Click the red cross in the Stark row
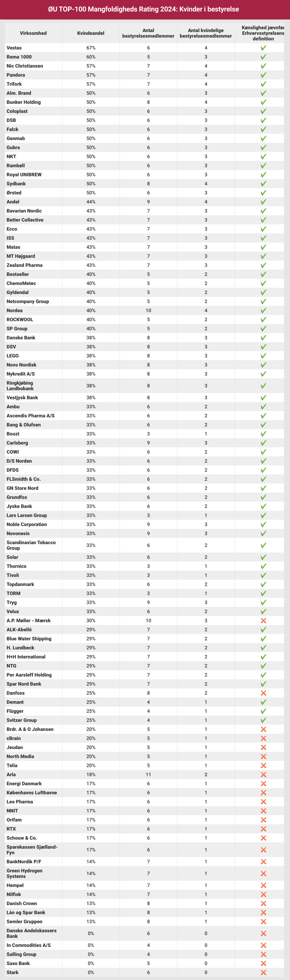 (x=263, y=972)
